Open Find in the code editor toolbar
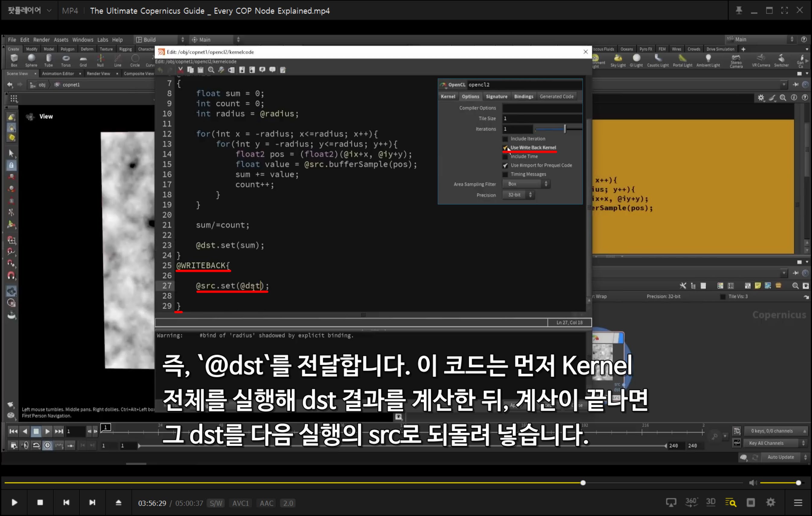Screen dimensions: 812x516 [211, 70]
